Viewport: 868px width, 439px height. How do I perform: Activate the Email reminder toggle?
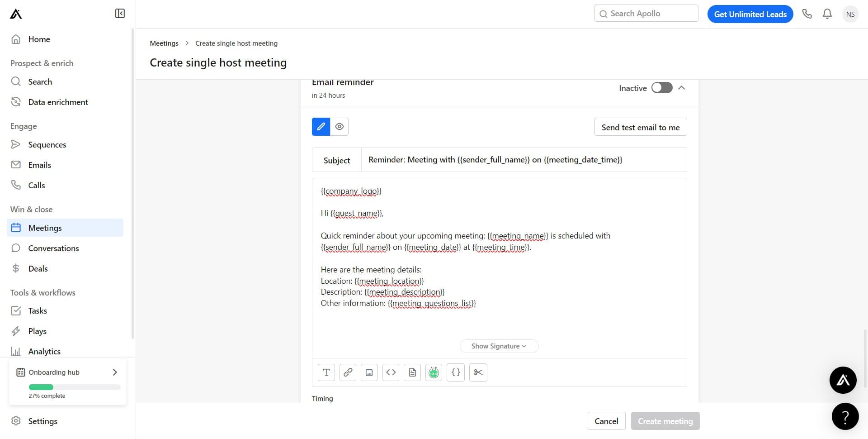tap(661, 87)
